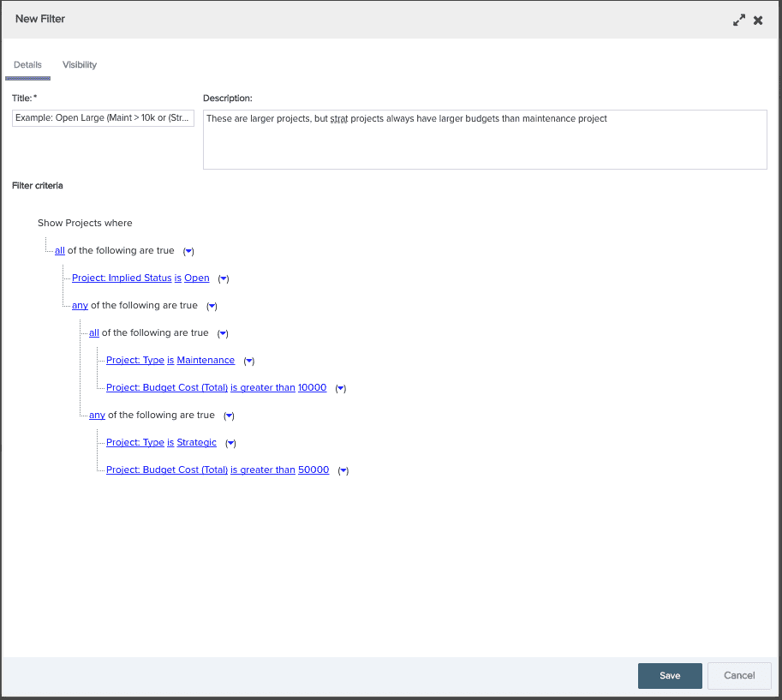Edit the 50000 budget value link
This screenshot has height=700, width=782.
313,470
